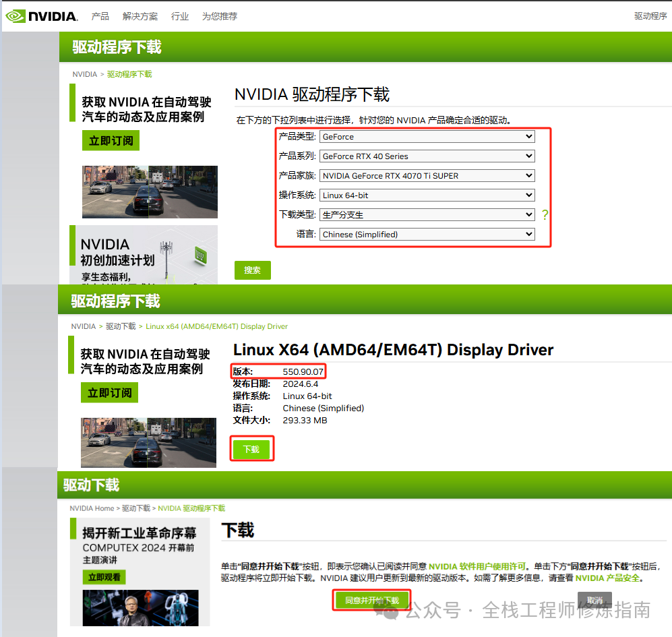Open the 产品家族 RTX 4070 Ti SUPER dropdown
The width and height of the screenshot is (672, 637).
(x=427, y=176)
